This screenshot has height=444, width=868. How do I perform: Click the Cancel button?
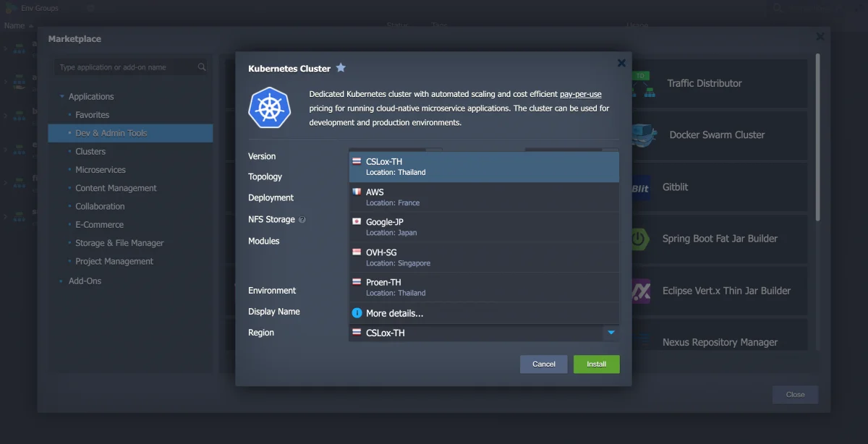(544, 364)
